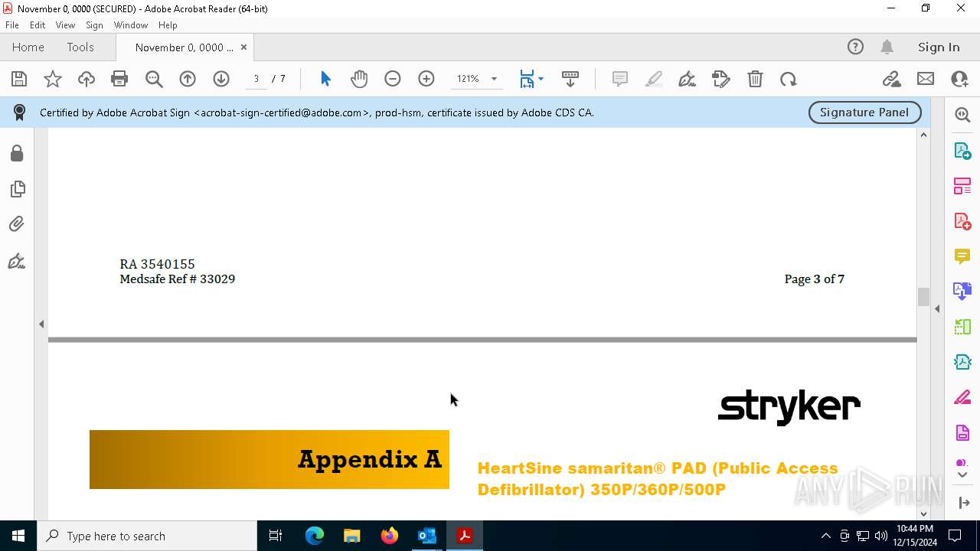
Task: Open the Combine Files tool in right pane
Action: [962, 292]
